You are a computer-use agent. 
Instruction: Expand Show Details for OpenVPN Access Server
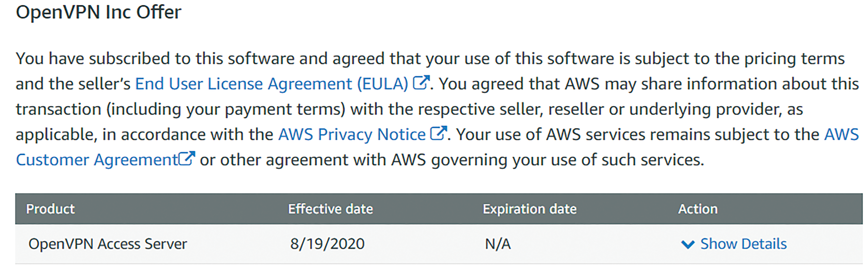pyautogui.click(x=734, y=244)
